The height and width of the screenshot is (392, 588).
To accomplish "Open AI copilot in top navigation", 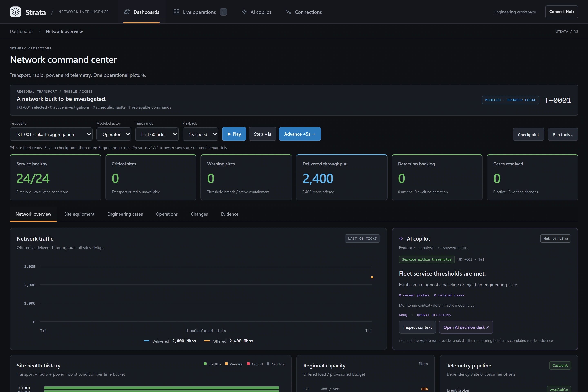I will (x=256, y=12).
